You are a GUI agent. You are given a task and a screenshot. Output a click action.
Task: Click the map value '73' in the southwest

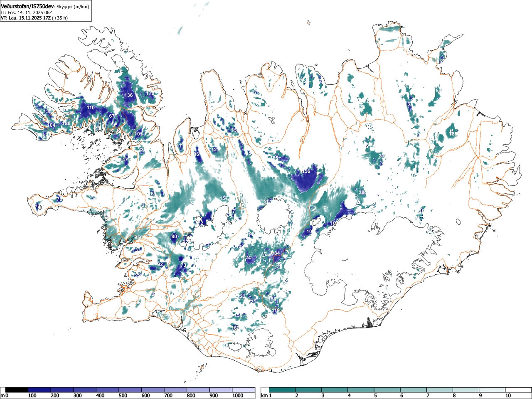point(183,265)
